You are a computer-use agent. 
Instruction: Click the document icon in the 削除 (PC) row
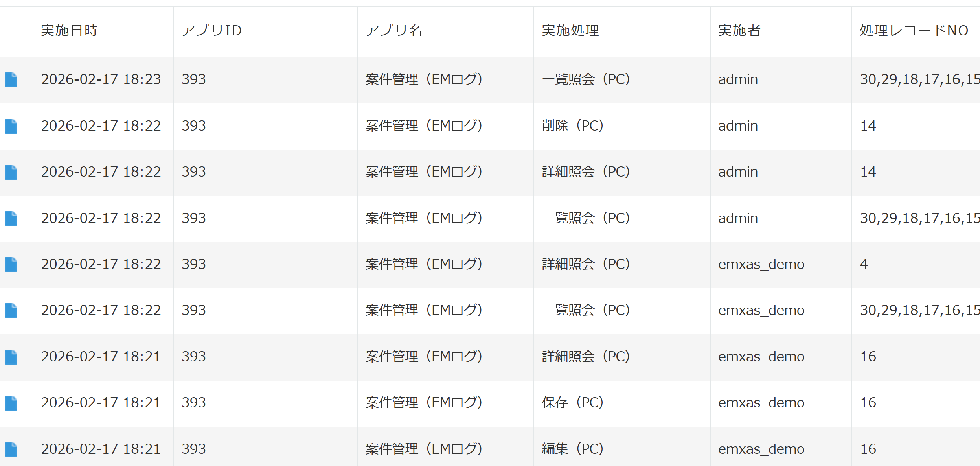11,126
